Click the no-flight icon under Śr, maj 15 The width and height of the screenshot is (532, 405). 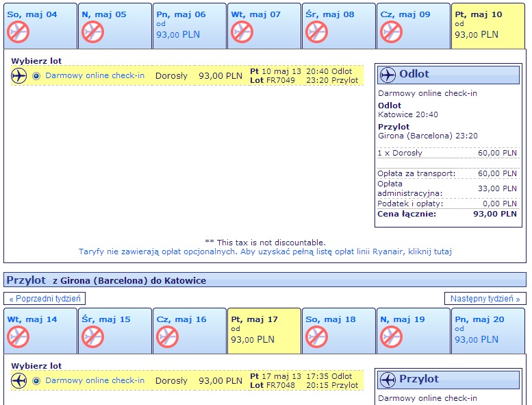click(92, 336)
